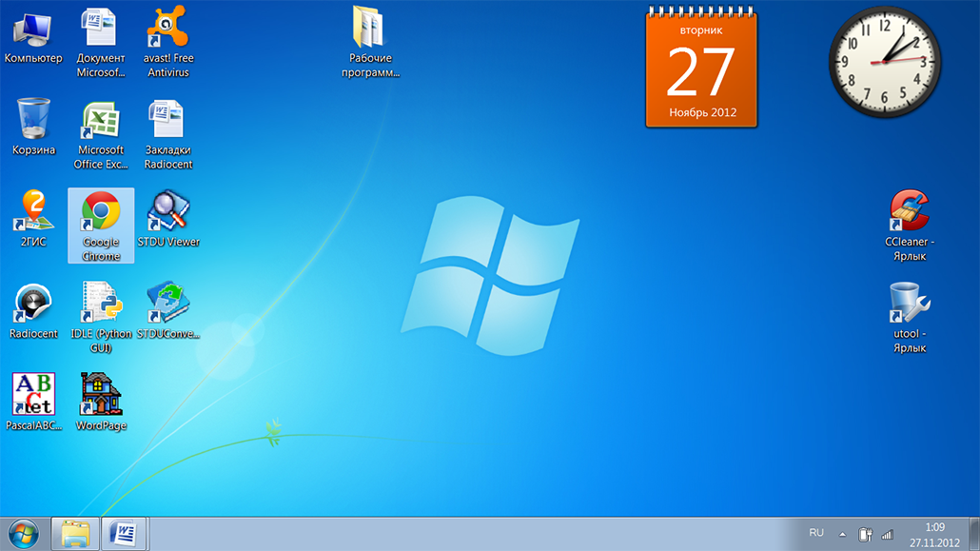Click the orange calendar gadget

click(x=701, y=67)
